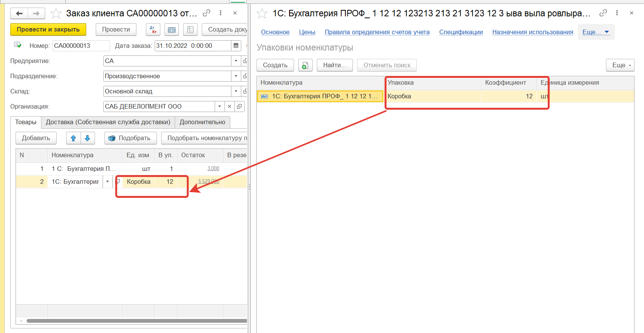Go forward using the right arrow button
This screenshot has width=644, height=333.
coord(36,14)
